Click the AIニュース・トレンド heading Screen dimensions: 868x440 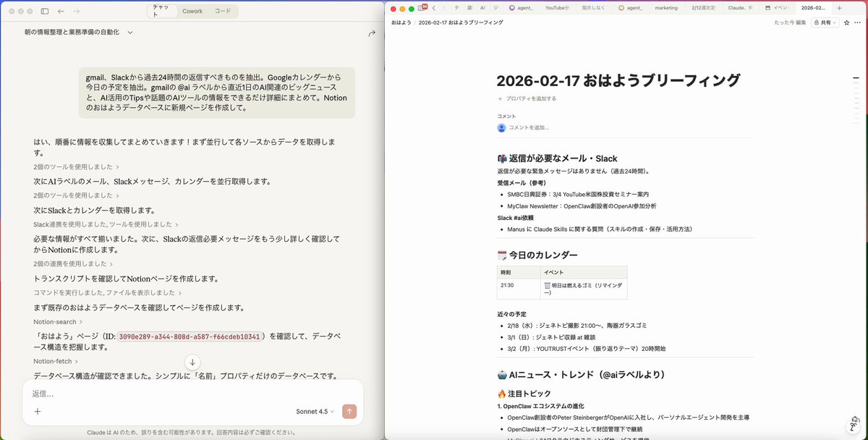(x=581, y=375)
